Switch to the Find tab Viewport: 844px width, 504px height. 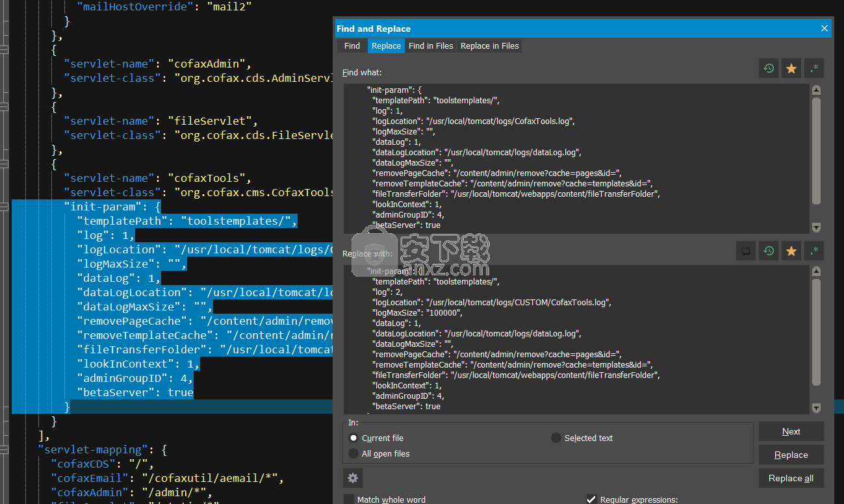click(352, 45)
